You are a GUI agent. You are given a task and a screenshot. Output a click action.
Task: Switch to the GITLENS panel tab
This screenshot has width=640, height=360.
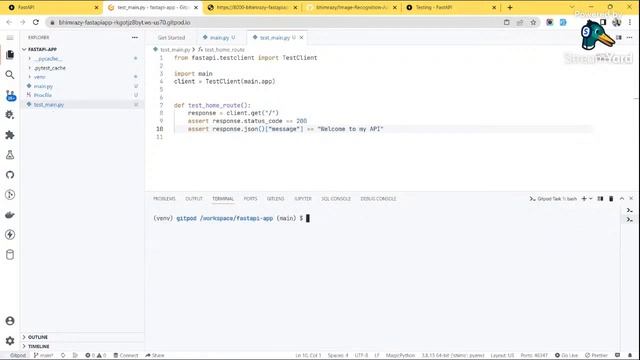[276, 199]
